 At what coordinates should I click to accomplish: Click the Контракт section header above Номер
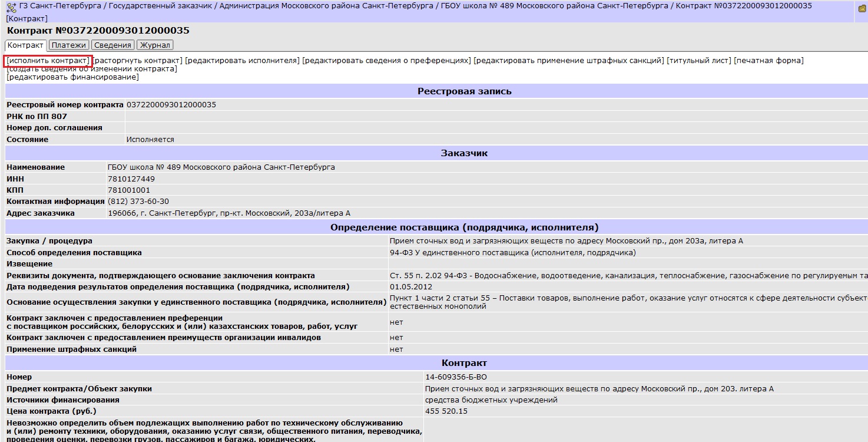click(x=465, y=363)
